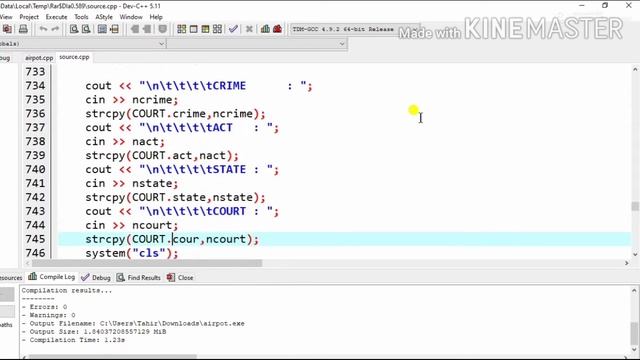Click the line 'strcpy(COURT.act,nact);'
The image size is (640, 360).
pos(162,155)
